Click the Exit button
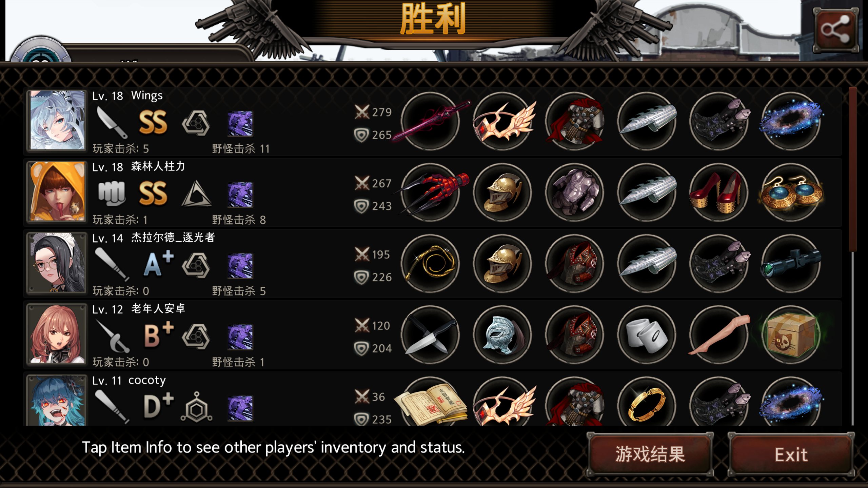Image resolution: width=868 pixels, height=488 pixels. tap(791, 454)
